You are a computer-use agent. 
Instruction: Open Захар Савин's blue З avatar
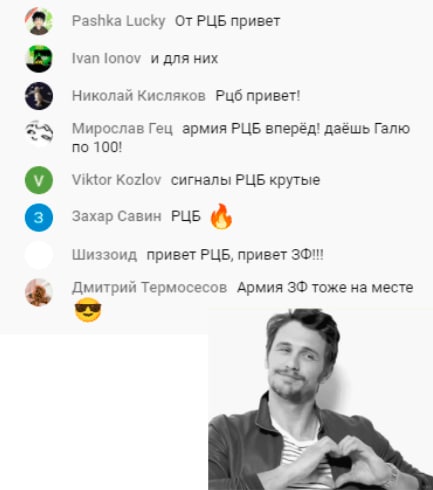coord(39,217)
